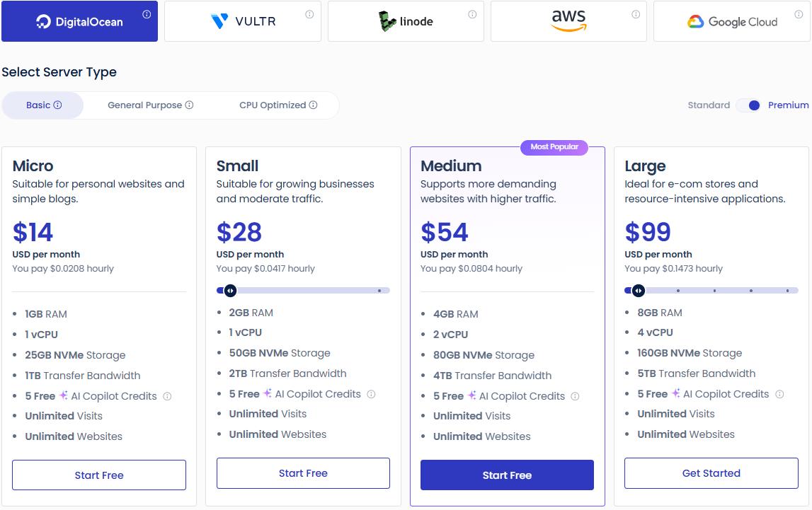Start Free on the Micro plan
Viewport: 812px width, 510px height.
click(98, 475)
